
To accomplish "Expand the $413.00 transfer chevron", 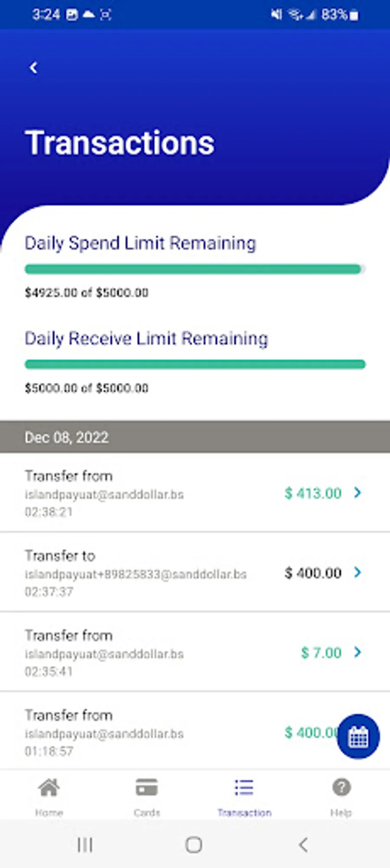I will click(x=357, y=493).
